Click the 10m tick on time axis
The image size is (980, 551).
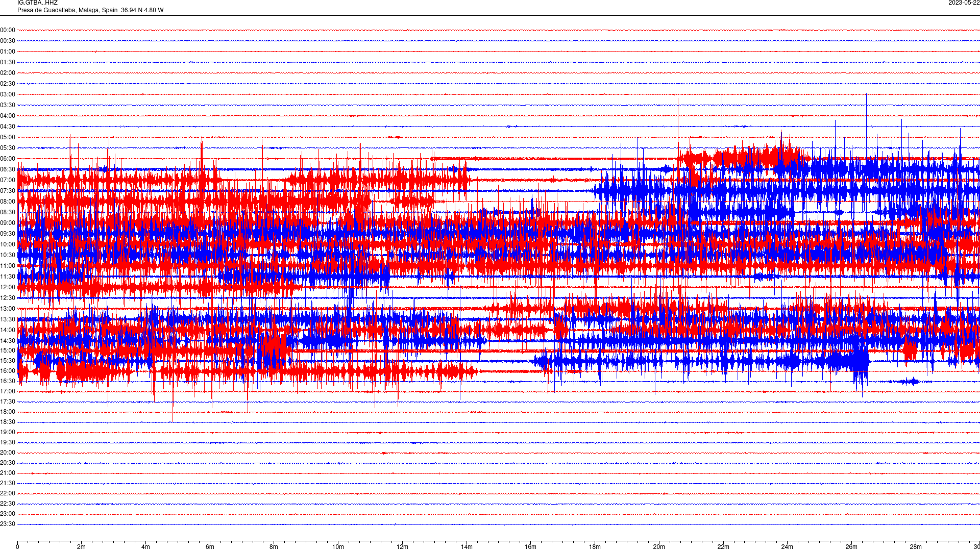point(338,547)
